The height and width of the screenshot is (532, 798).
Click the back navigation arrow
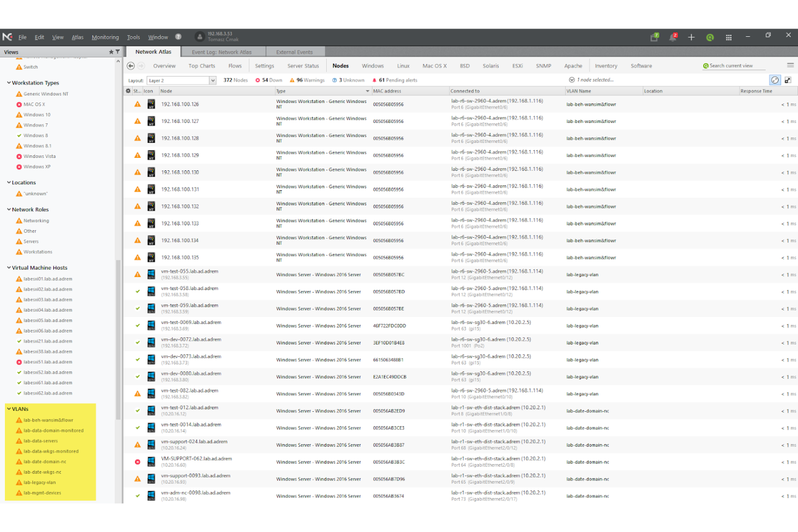[130, 65]
